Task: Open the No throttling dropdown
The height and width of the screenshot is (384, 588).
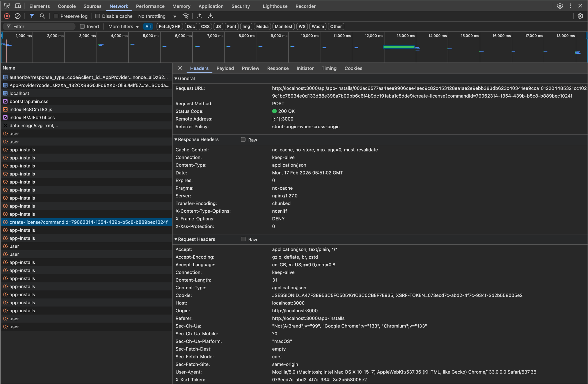Action: click(157, 16)
